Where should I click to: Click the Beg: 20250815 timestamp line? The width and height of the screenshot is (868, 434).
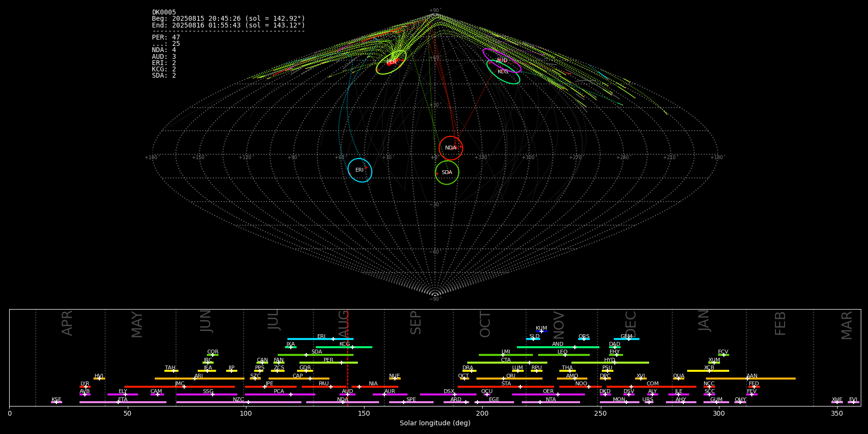pos(229,18)
